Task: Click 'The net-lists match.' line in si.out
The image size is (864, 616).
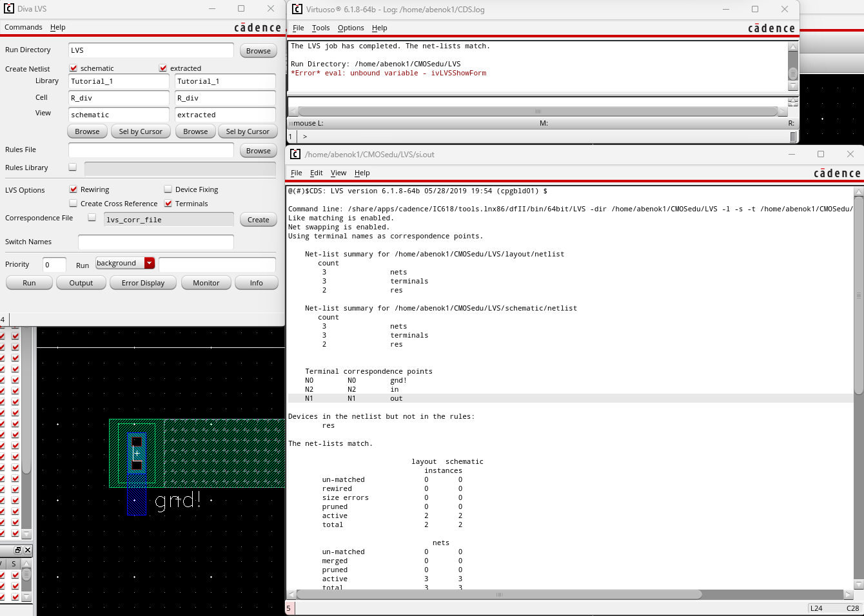Action: (330, 443)
